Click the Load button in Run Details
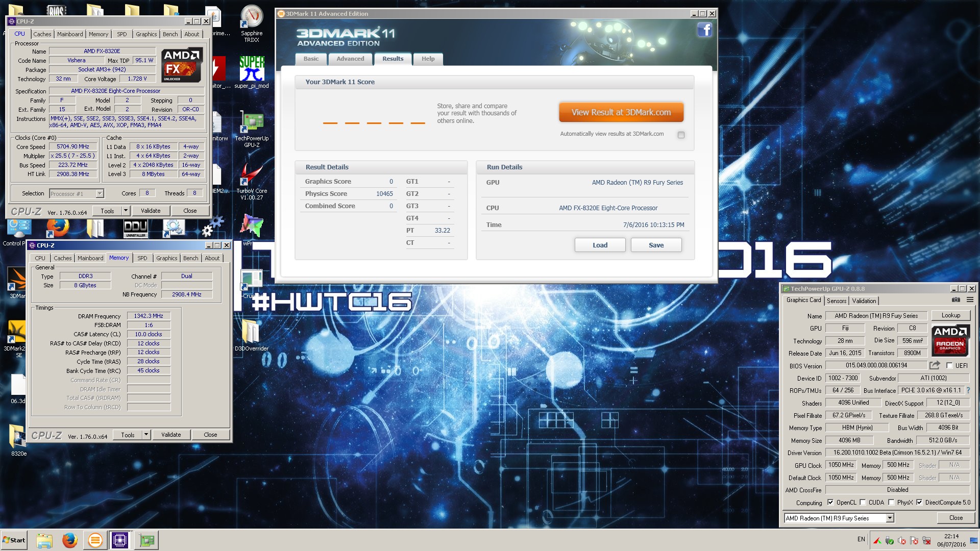This screenshot has height=551, width=980. pos(600,245)
